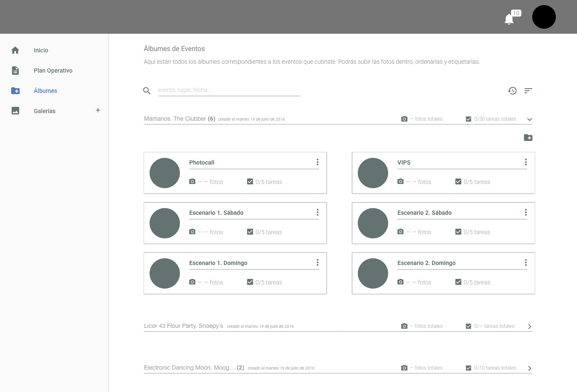Click the Galerías image icon
Viewport: 577px width, 392px height.
pyautogui.click(x=15, y=111)
